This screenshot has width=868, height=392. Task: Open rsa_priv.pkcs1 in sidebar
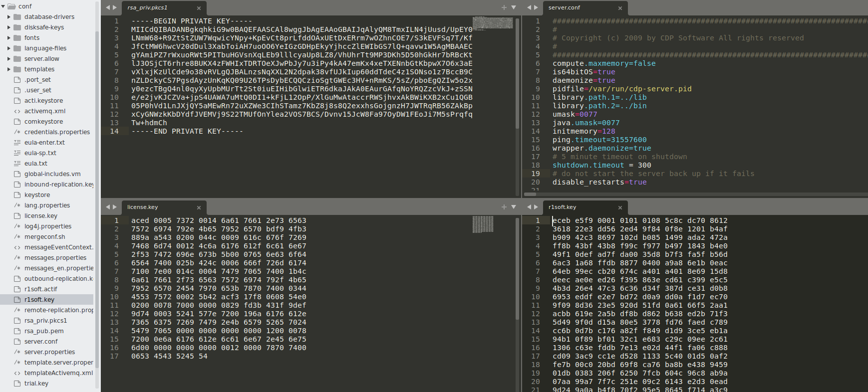pos(45,321)
